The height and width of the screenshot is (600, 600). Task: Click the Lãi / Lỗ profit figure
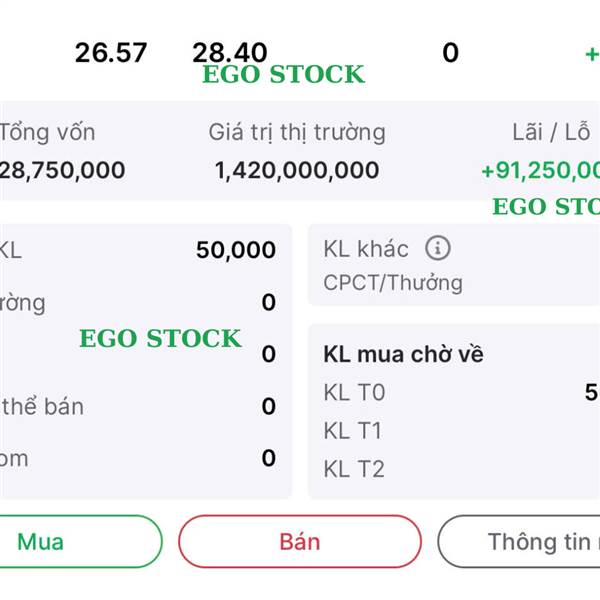(541, 170)
